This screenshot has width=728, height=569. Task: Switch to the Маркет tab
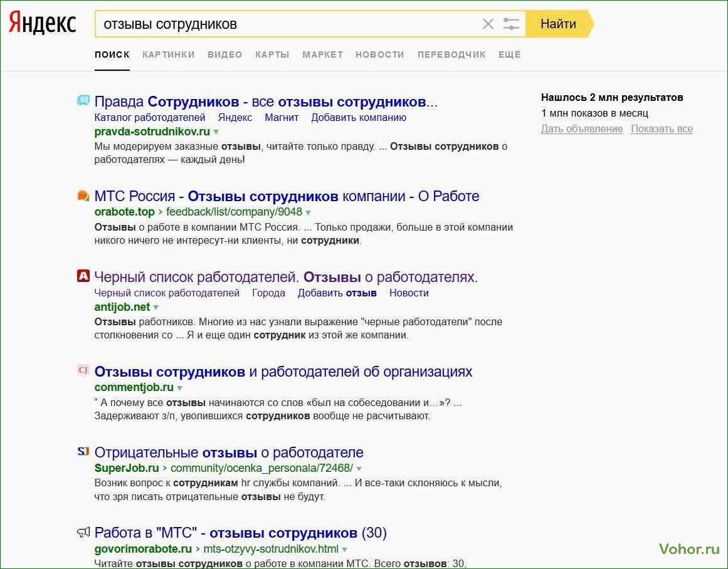[323, 55]
